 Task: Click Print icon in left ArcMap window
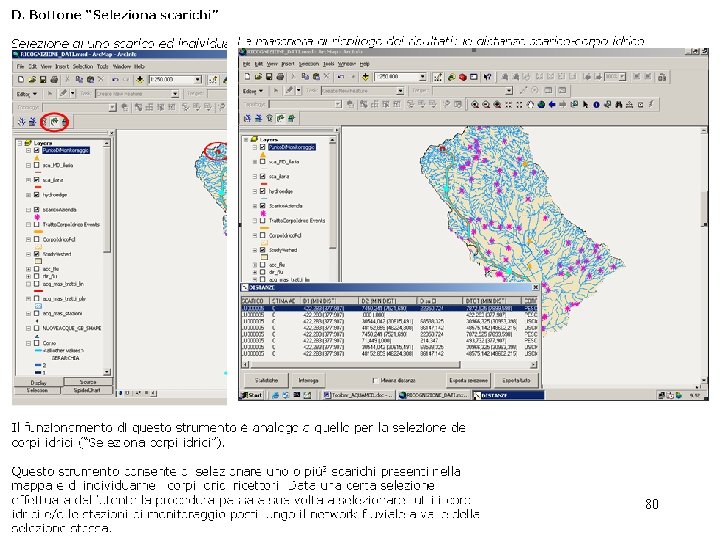click(x=54, y=79)
